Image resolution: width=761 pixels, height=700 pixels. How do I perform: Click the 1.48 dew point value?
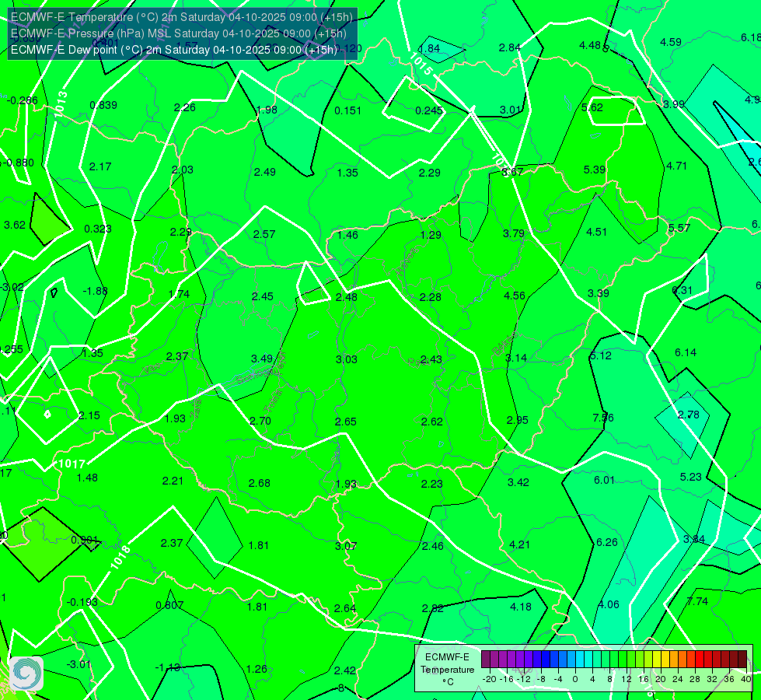87,478
